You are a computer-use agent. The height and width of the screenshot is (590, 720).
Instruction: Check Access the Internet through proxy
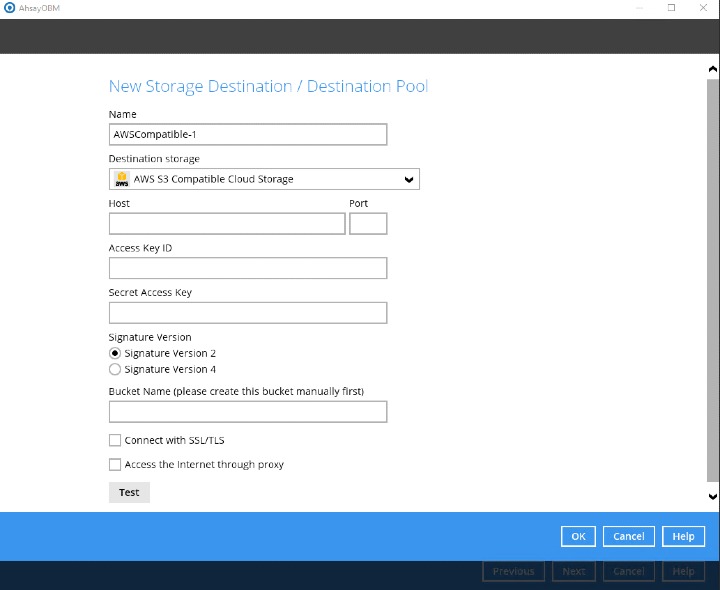115,464
